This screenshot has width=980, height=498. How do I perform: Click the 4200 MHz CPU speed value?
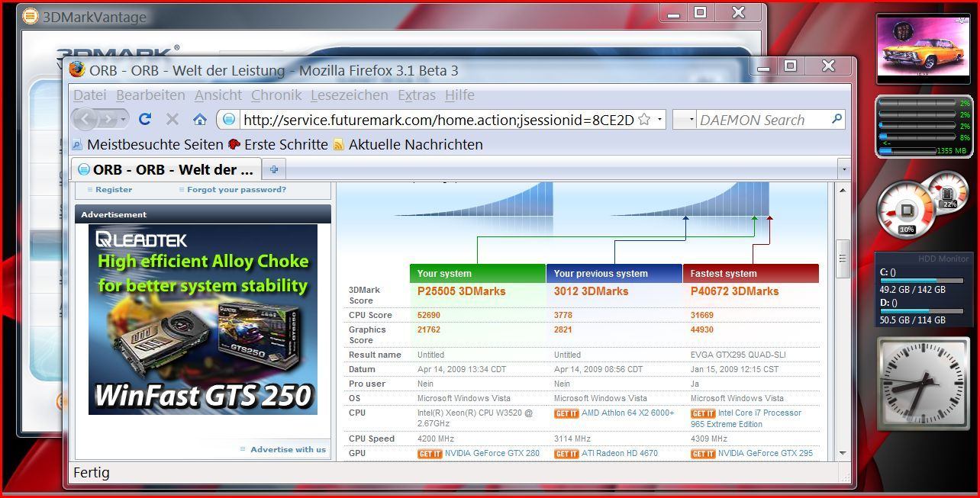coord(436,439)
